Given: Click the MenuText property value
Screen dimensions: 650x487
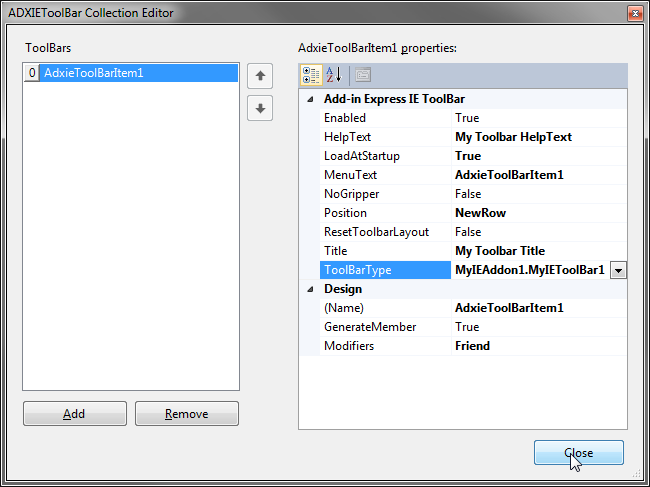Looking at the screenshot, I should pos(509,175).
